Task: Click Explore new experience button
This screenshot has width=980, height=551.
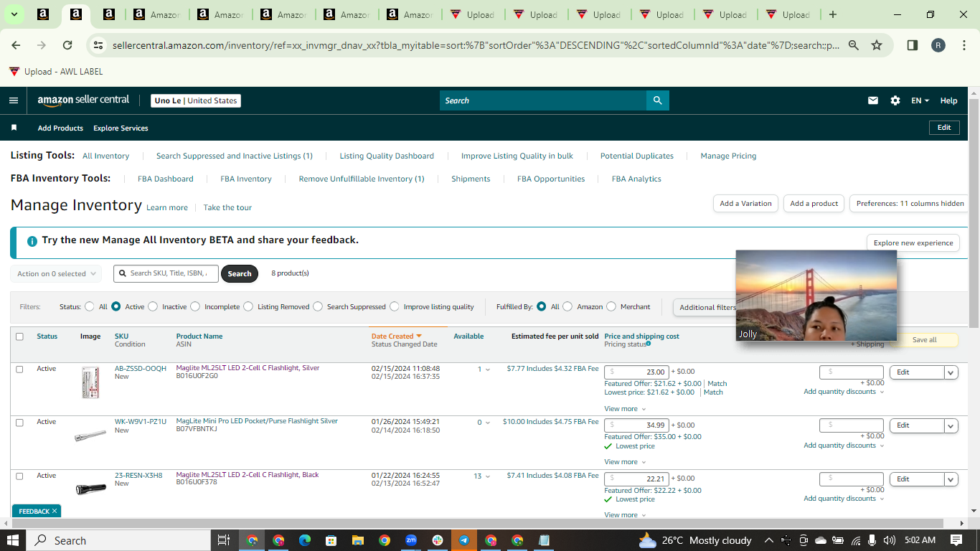Action: (913, 242)
